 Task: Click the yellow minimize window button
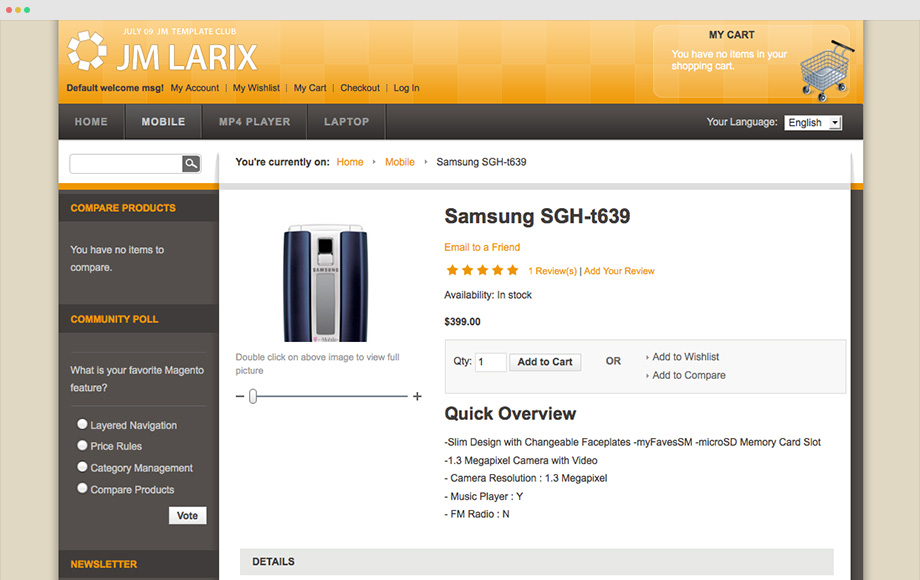[18, 10]
